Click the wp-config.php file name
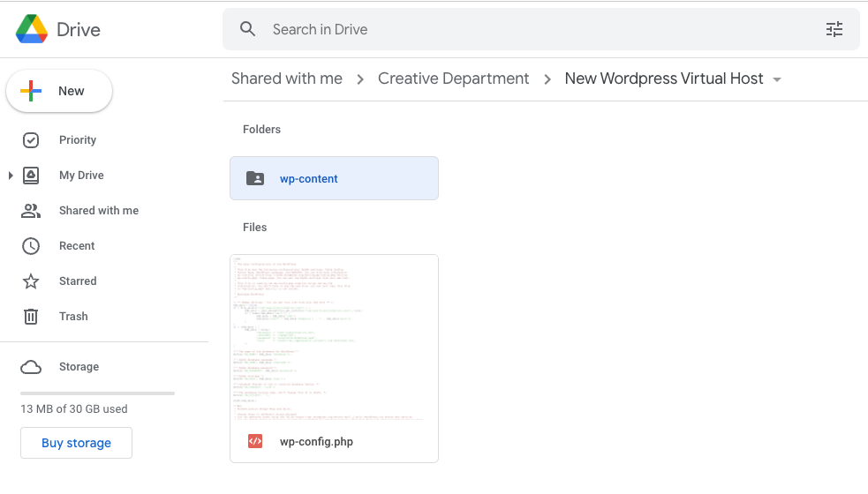Image resolution: width=868 pixels, height=494 pixels. (x=317, y=442)
